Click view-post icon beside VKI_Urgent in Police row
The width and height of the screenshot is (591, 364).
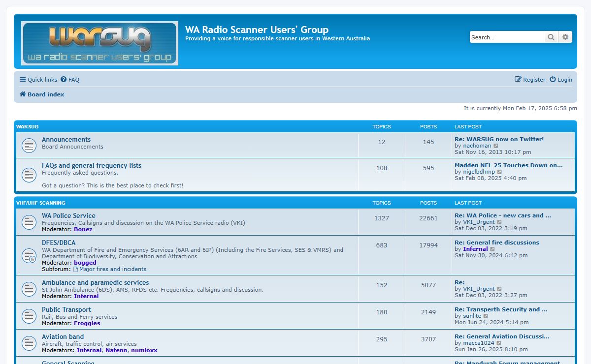click(x=499, y=222)
